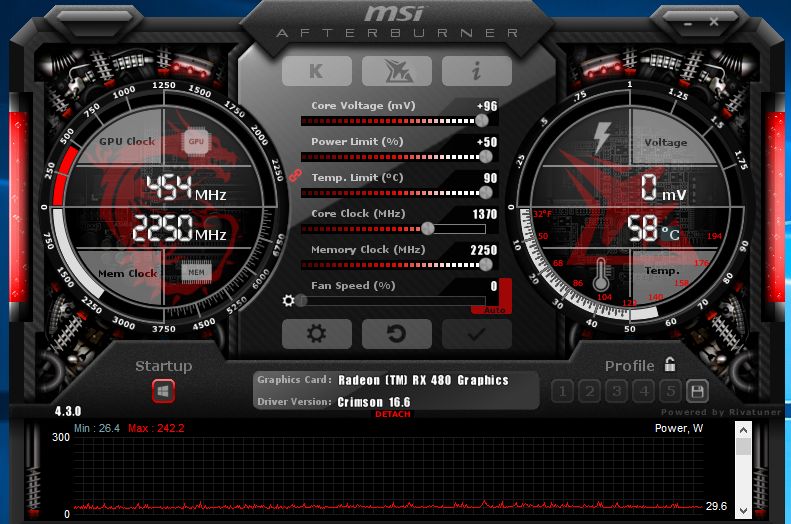The height and width of the screenshot is (524, 791).
Task: Click the Min : 26.4 graph value
Action: click(97, 428)
